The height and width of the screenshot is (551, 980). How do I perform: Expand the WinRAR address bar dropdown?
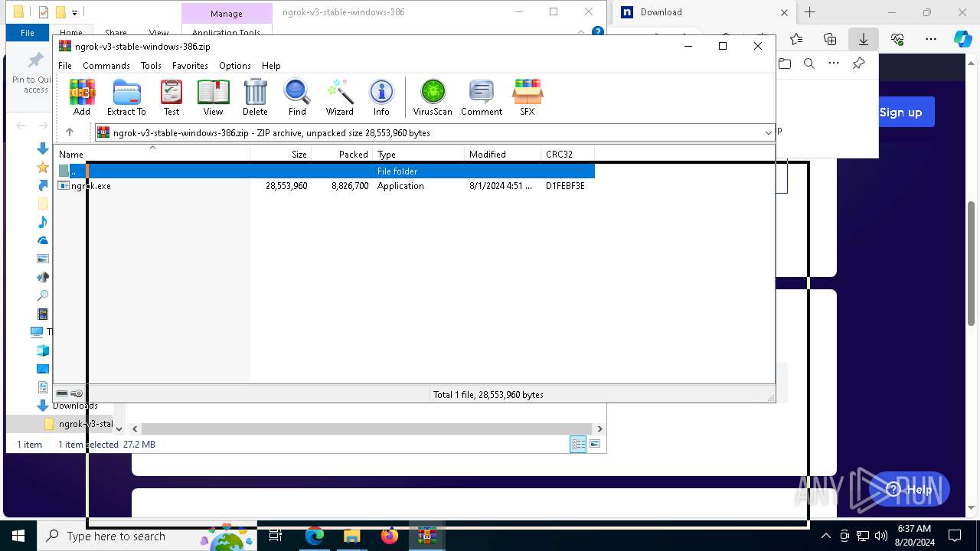tap(768, 132)
